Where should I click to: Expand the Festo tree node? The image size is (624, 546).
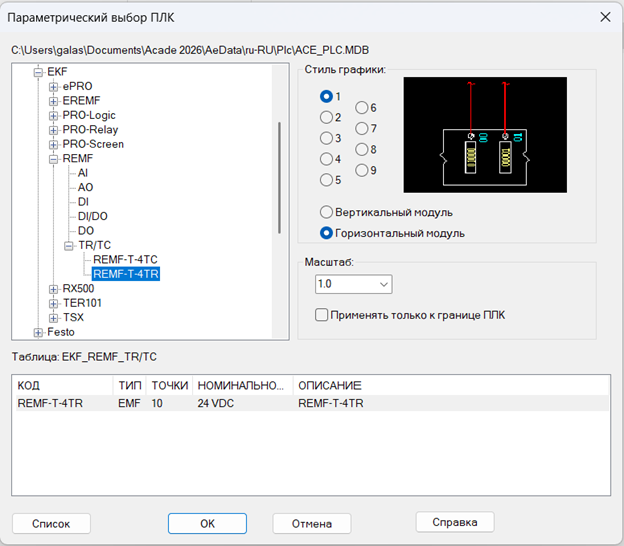38,333
